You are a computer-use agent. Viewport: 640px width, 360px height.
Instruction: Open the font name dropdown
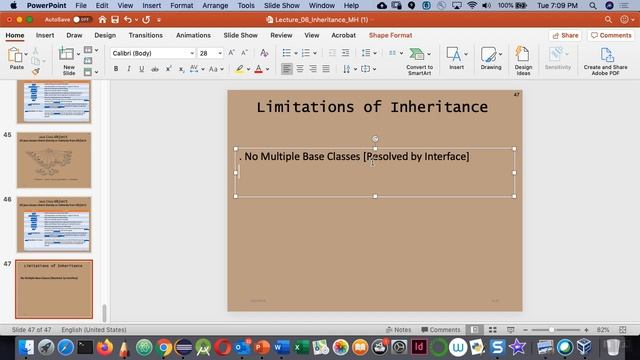(192, 53)
